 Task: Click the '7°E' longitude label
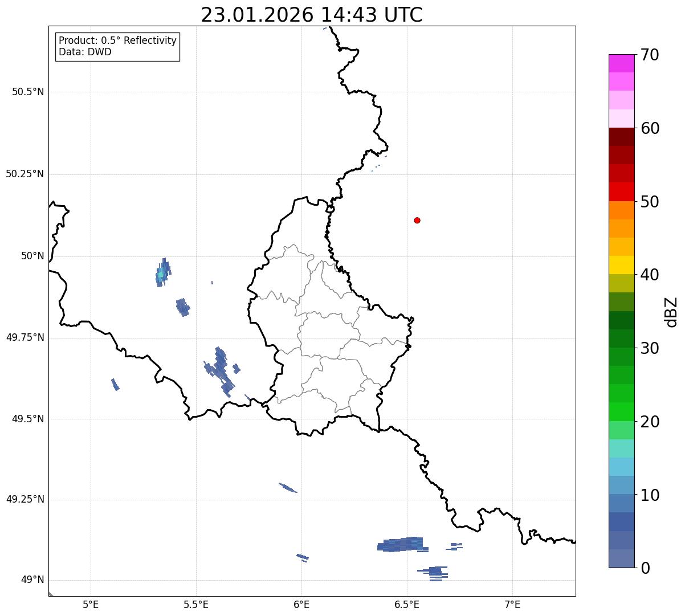coord(513,604)
